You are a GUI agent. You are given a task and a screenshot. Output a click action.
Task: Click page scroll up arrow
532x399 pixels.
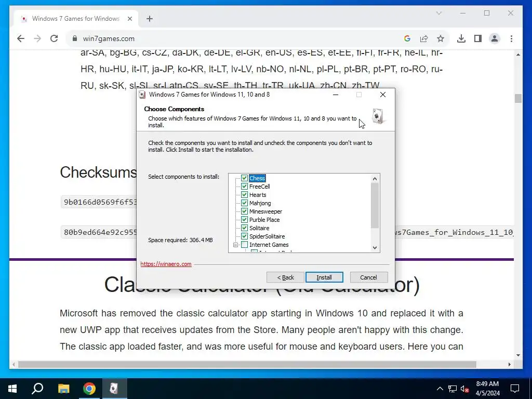click(x=518, y=54)
